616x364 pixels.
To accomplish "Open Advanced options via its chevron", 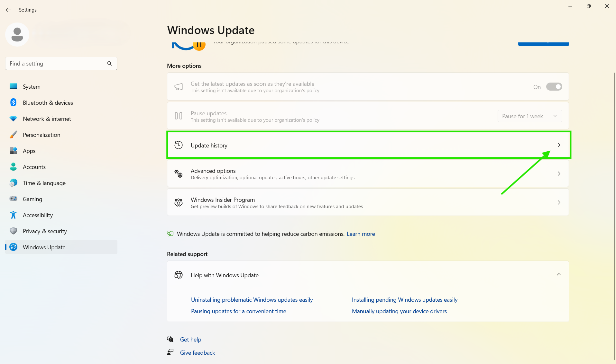I will pyautogui.click(x=559, y=174).
